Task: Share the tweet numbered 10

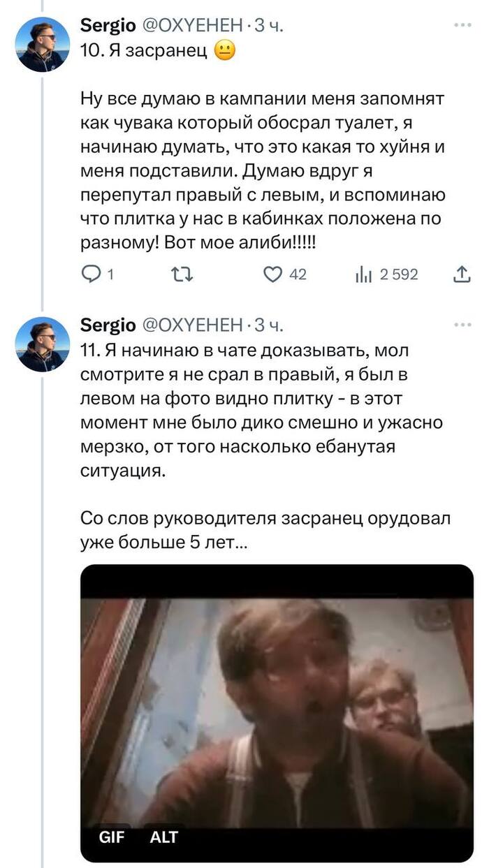Action: point(462,274)
